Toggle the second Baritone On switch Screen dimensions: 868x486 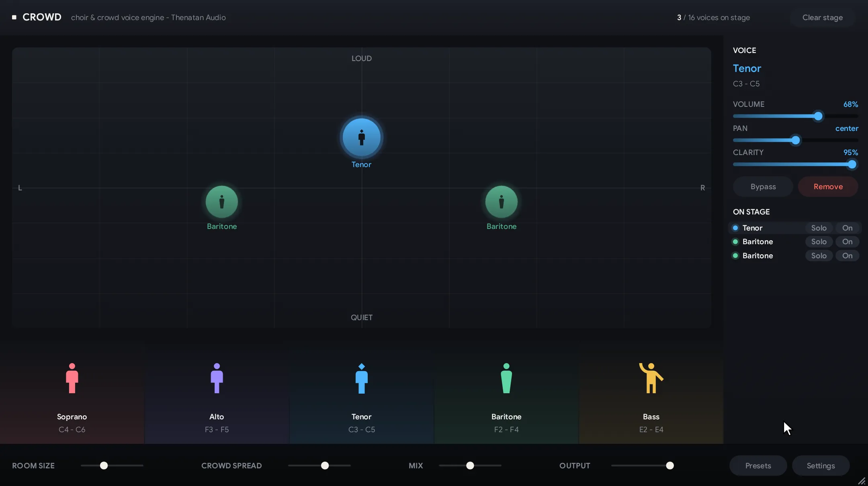pyautogui.click(x=847, y=256)
